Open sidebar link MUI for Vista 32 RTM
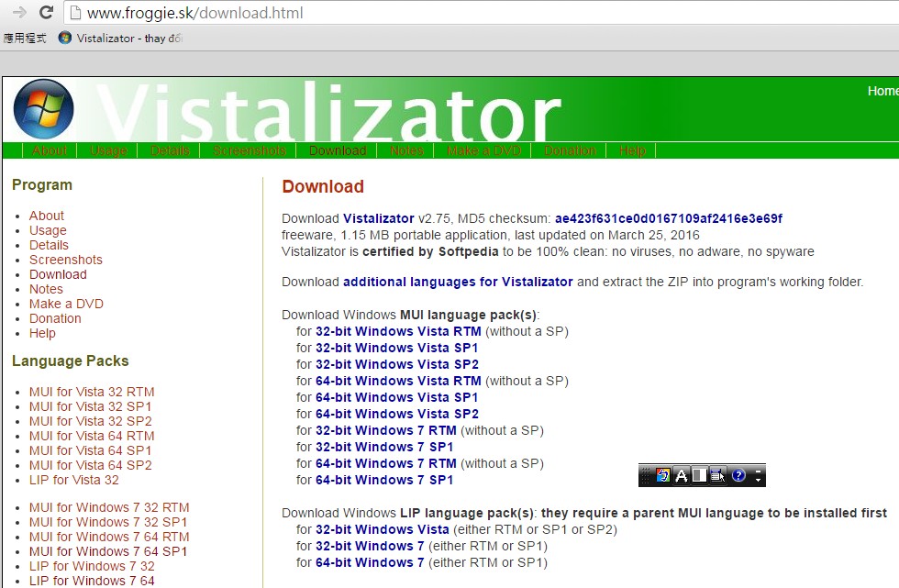This screenshot has height=588, width=899. (x=92, y=392)
